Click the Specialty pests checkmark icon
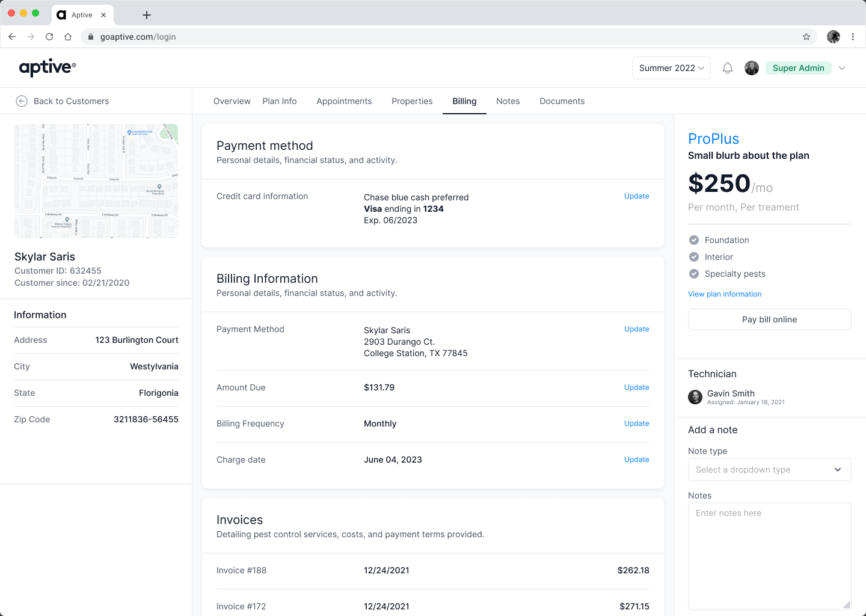This screenshot has height=616, width=866. click(x=694, y=274)
